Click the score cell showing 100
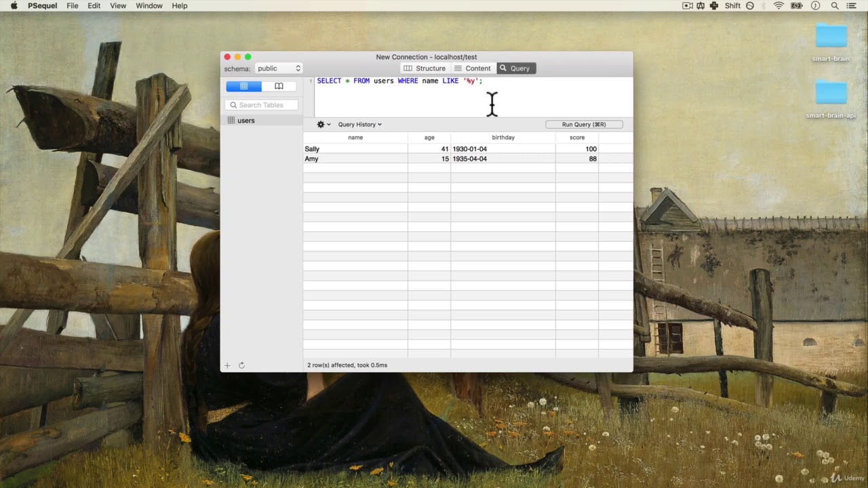Image resolution: width=868 pixels, height=488 pixels. (577, 149)
